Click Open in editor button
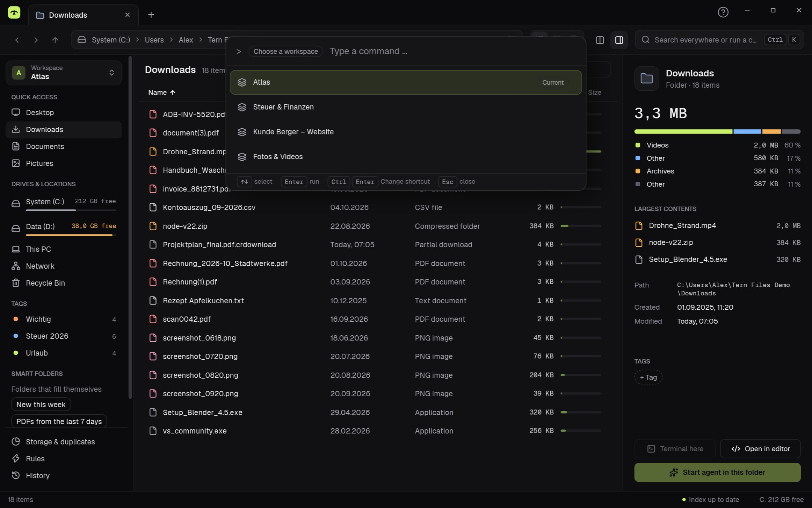The image size is (812, 508). point(760,449)
